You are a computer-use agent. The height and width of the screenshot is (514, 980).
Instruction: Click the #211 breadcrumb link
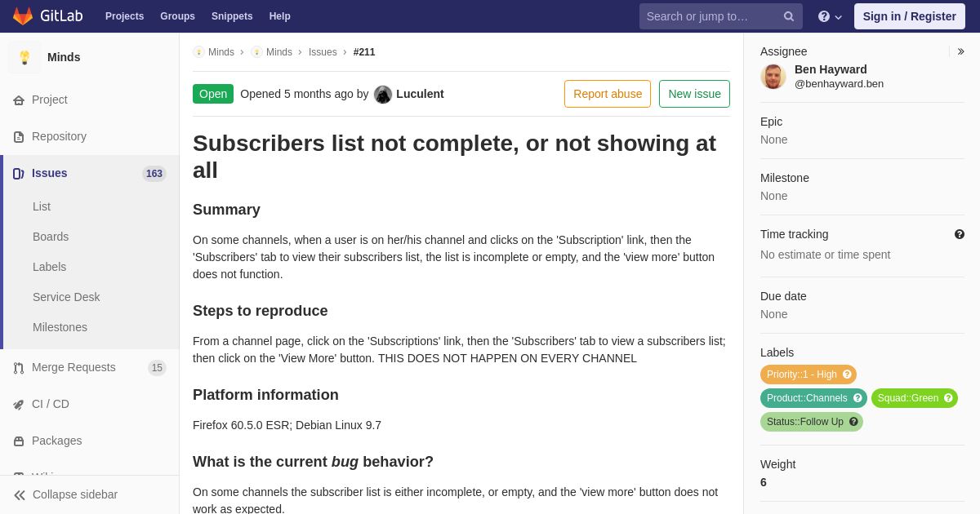[364, 52]
